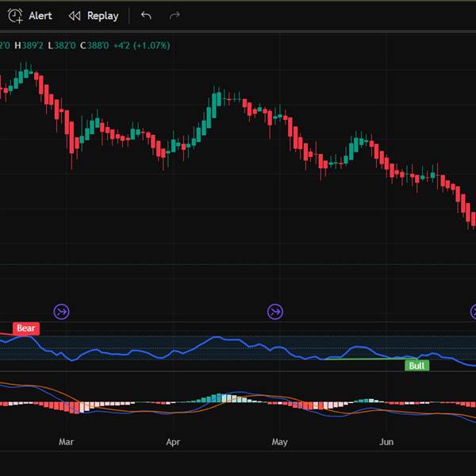Viewport: 476px width, 476px height.
Task: Click the May date label on time axis
Action: pos(279,442)
